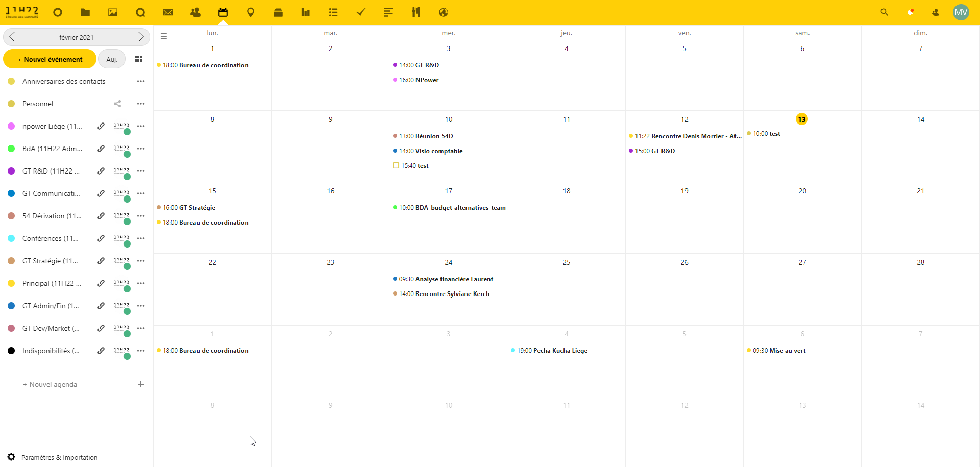Click the Indisponibilités black color dot
980x467 pixels.
11,351
